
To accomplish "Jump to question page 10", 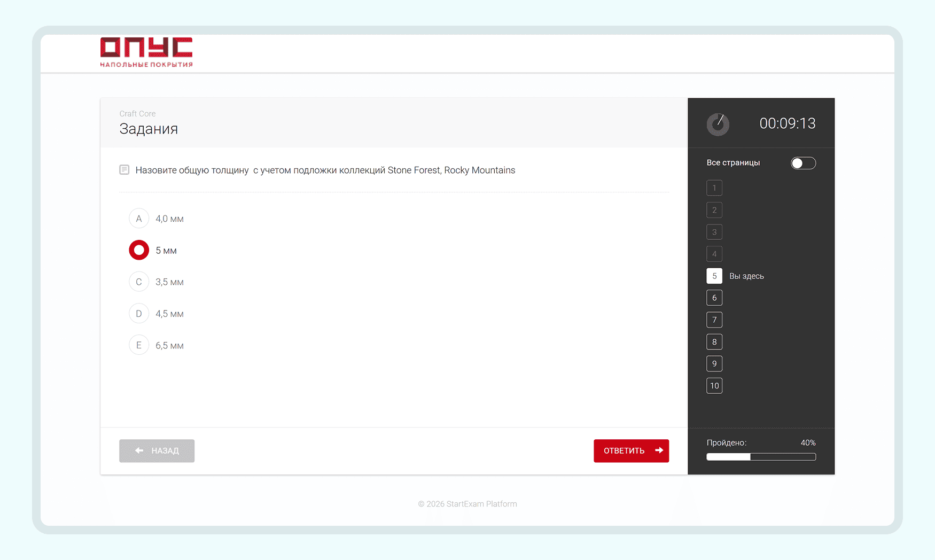I will coord(714,385).
